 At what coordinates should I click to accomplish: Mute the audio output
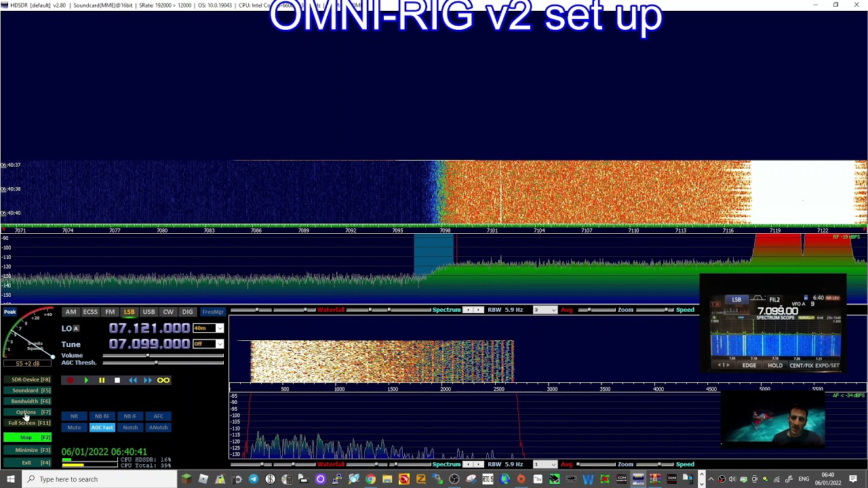(74, 428)
